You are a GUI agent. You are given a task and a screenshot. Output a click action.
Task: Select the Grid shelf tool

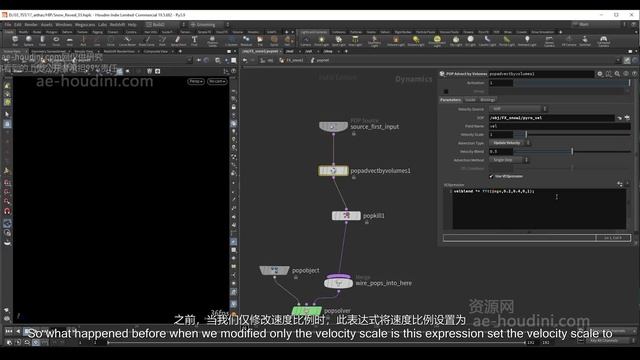(69, 40)
